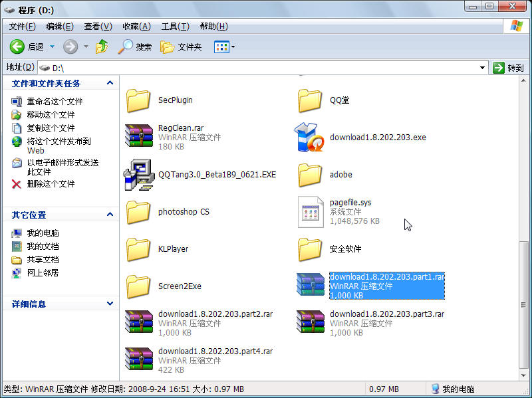Open 网上邻居 link

point(43,273)
